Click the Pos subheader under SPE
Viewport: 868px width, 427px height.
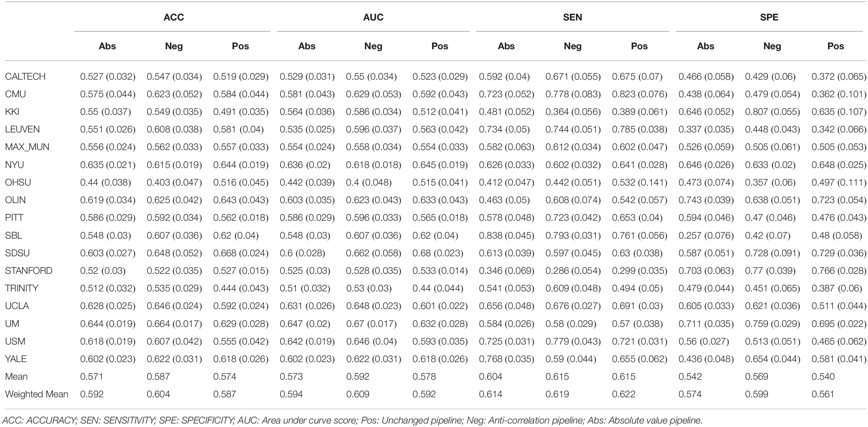(x=836, y=46)
